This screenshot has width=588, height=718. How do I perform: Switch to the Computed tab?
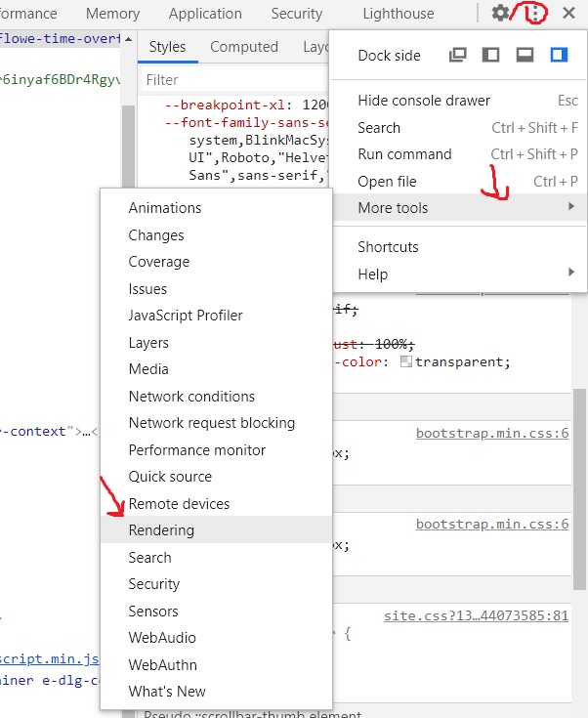point(244,47)
